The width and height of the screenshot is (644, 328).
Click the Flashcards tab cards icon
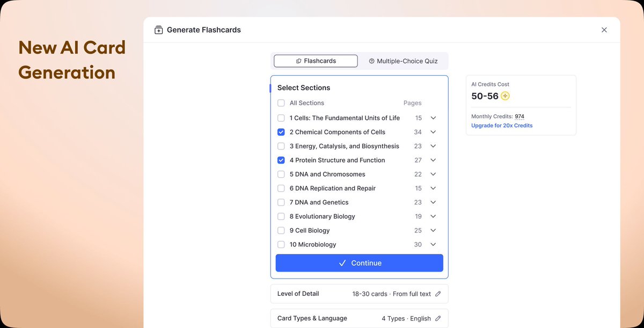point(298,61)
